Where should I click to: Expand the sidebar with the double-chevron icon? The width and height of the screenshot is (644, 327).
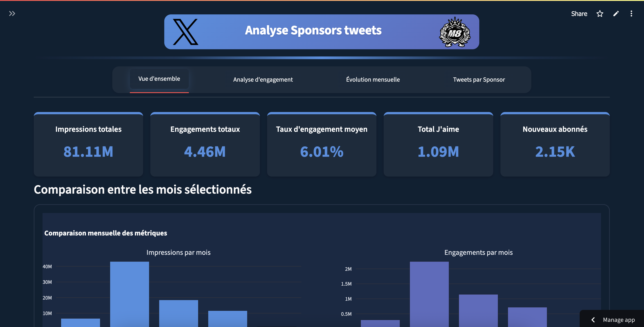(12, 13)
